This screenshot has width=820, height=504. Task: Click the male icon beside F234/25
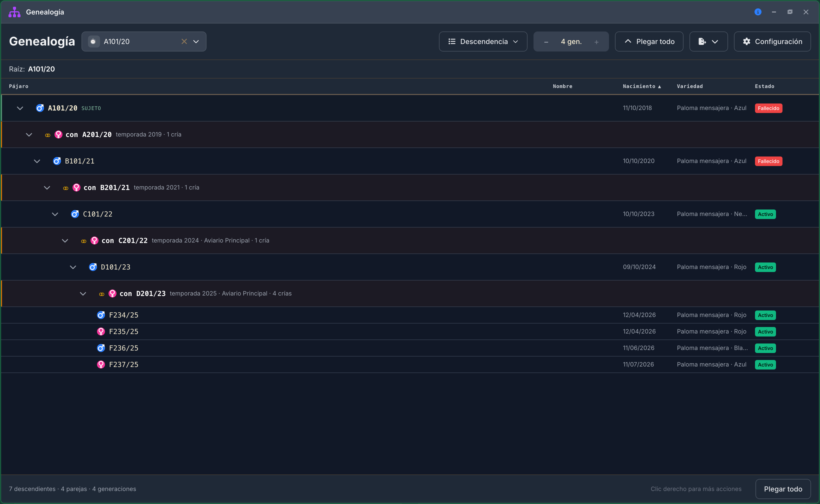(101, 315)
